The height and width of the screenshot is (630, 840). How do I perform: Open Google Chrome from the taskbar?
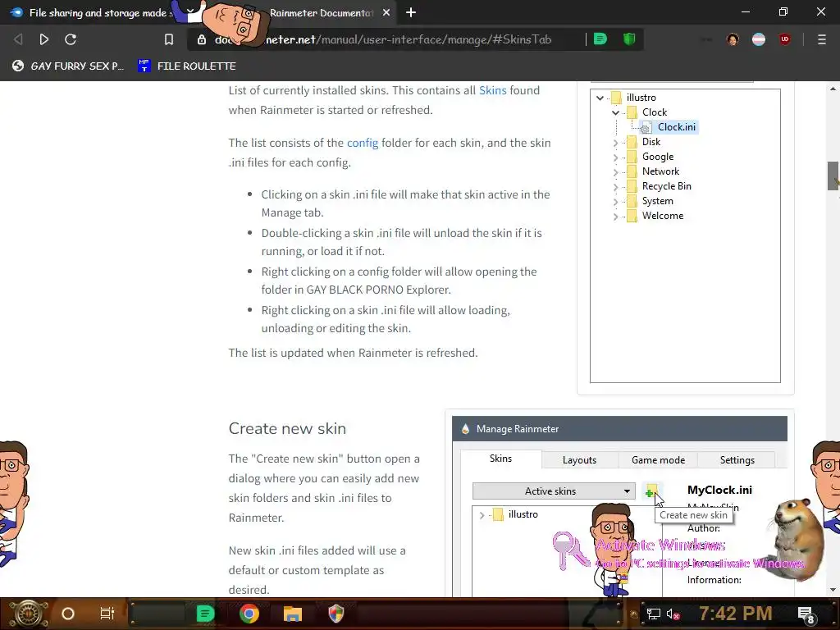[x=249, y=614]
